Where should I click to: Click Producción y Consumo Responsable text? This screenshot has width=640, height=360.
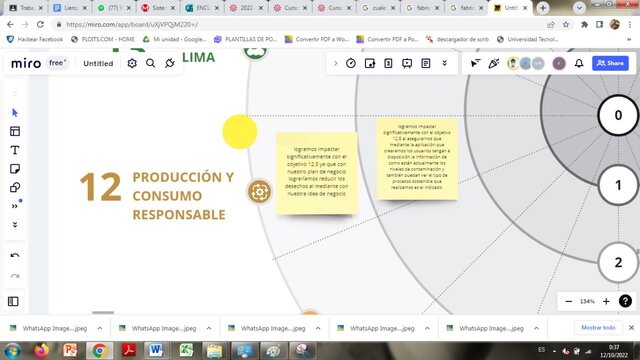(x=183, y=196)
